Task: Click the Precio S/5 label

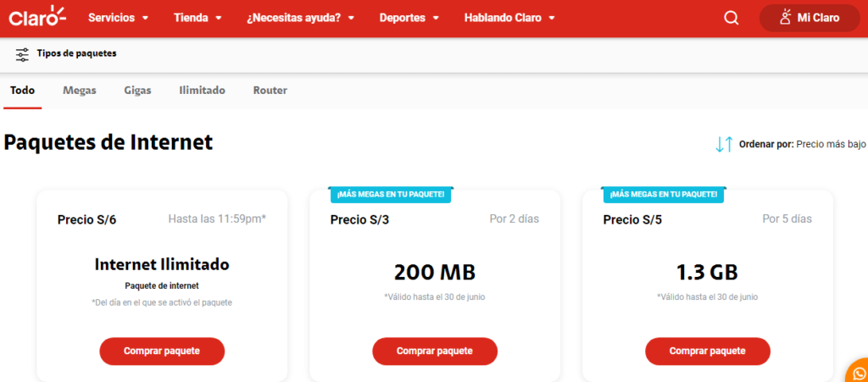Action: [632, 220]
